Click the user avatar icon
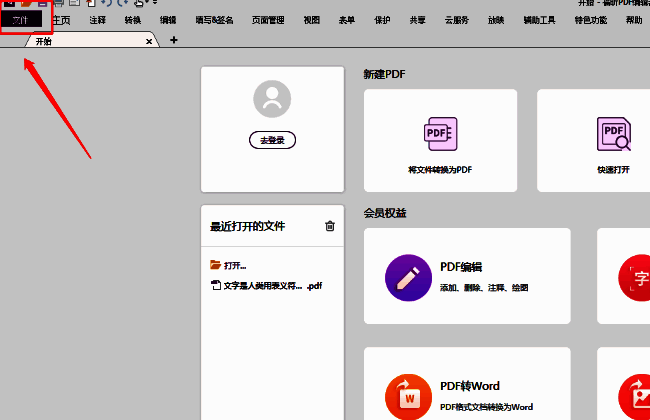 coord(272,99)
